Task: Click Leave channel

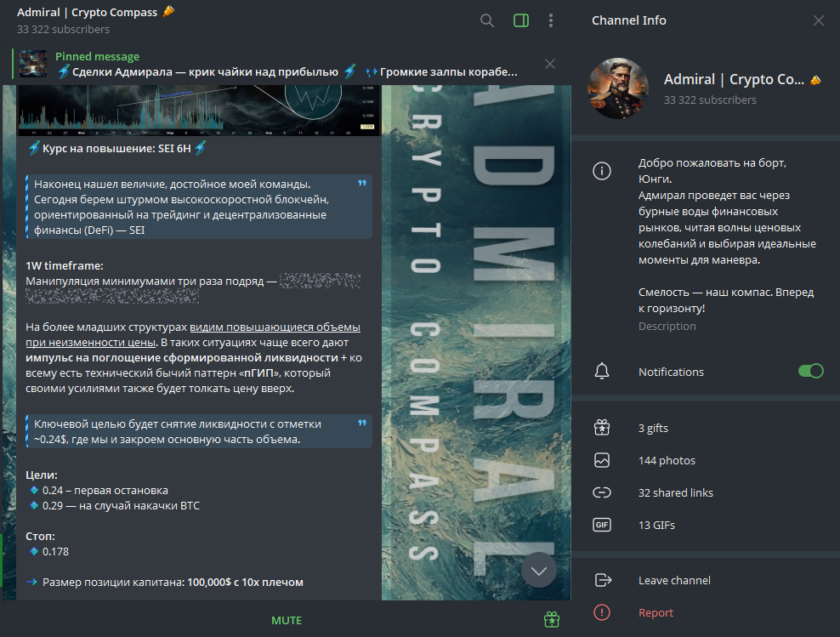Action: click(x=674, y=580)
